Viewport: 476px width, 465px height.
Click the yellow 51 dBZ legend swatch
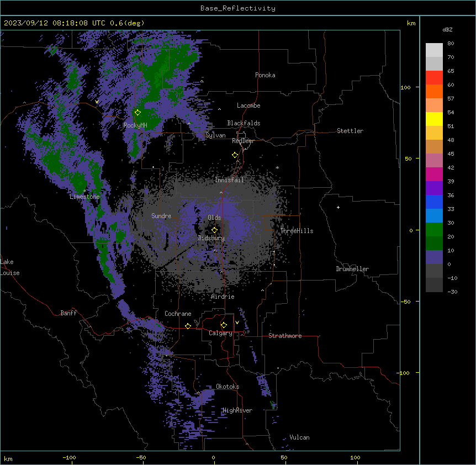click(434, 119)
